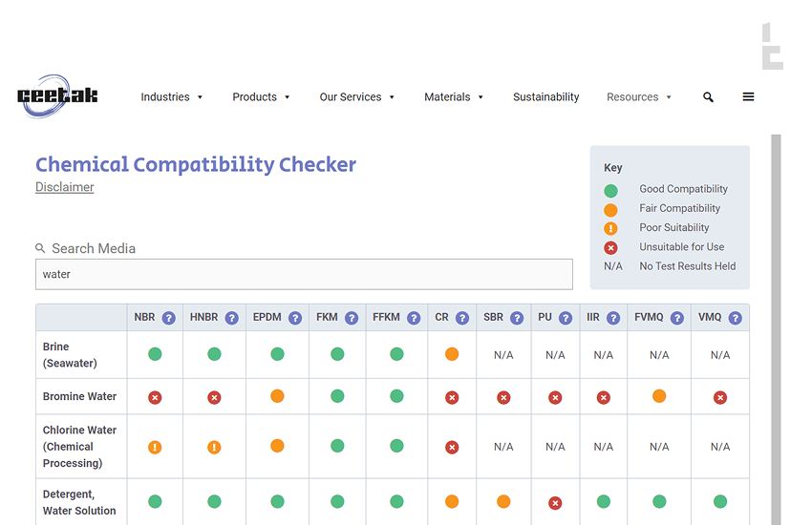Open the Materials dropdown menu

click(454, 97)
